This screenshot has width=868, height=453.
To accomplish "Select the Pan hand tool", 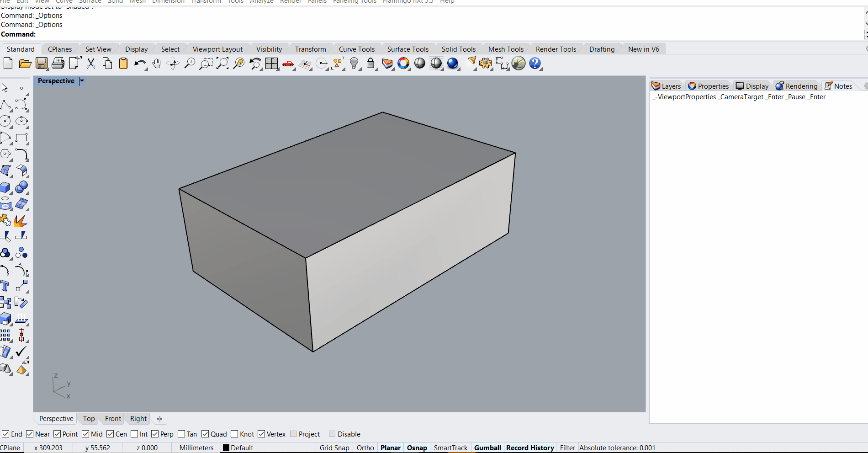I will coord(157,64).
